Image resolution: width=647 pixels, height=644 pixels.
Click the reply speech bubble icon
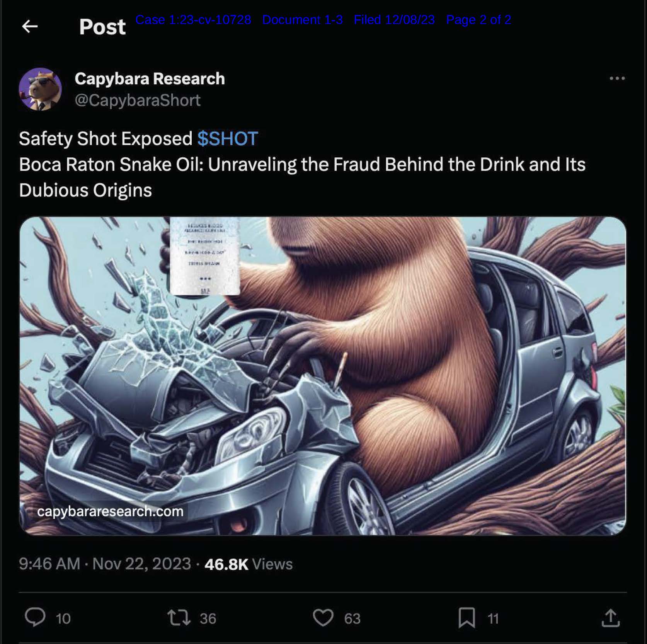click(35, 617)
